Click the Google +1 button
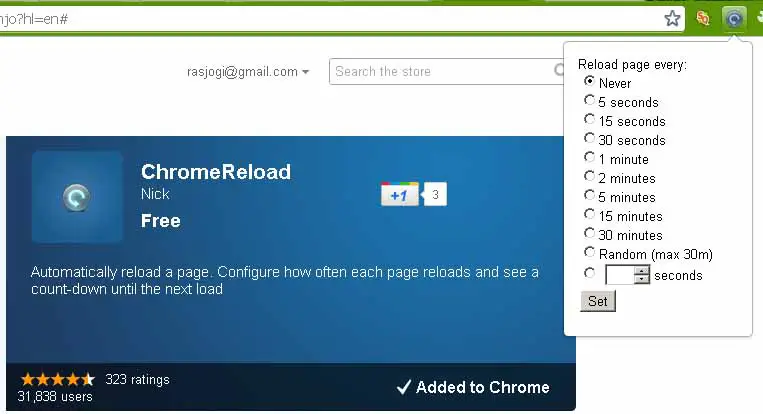 (x=400, y=195)
